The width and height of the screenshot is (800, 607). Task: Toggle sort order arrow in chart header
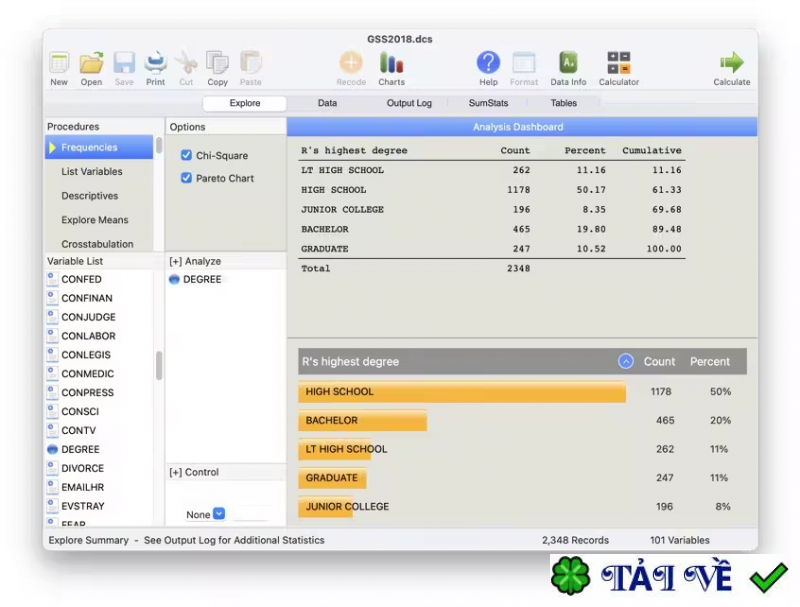[x=626, y=361]
